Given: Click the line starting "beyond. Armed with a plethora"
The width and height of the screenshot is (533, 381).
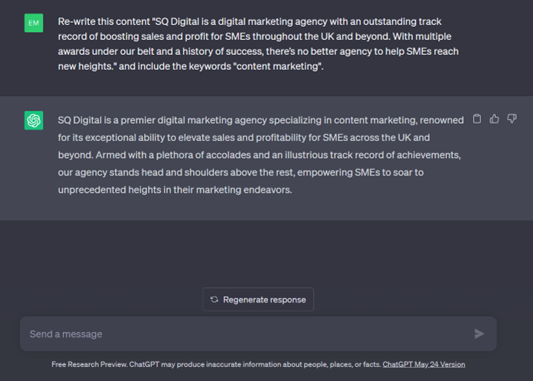Looking at the screenshot, I should pos(259,155).
